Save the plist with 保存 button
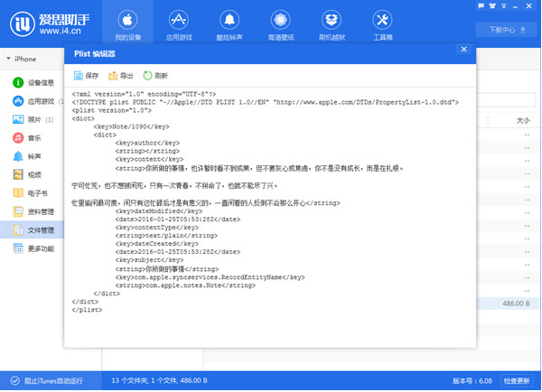542x392 pixels. pyautogui.click(x=87, y=76)
